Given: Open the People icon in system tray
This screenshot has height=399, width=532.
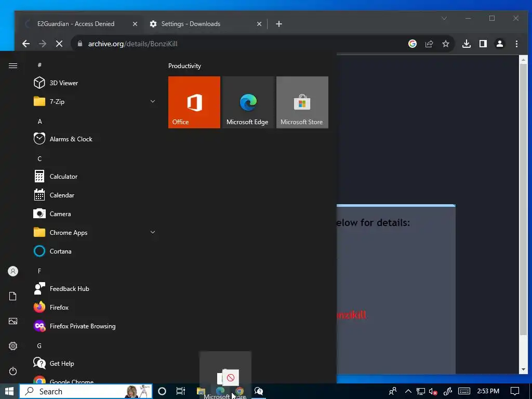Looking at the screenshot, I should [x=393, y=391].
